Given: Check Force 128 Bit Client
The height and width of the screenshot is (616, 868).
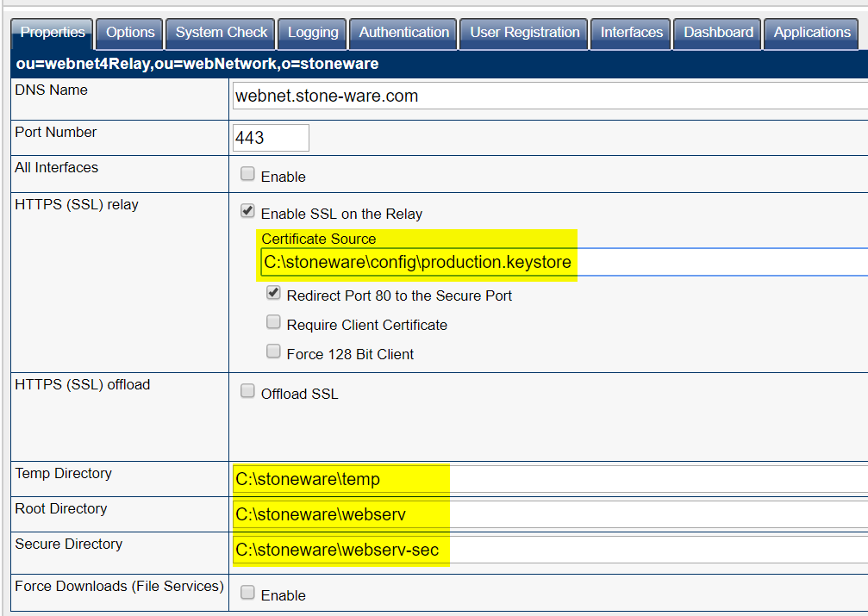Looking at the screenshot, I should point(273,352).
